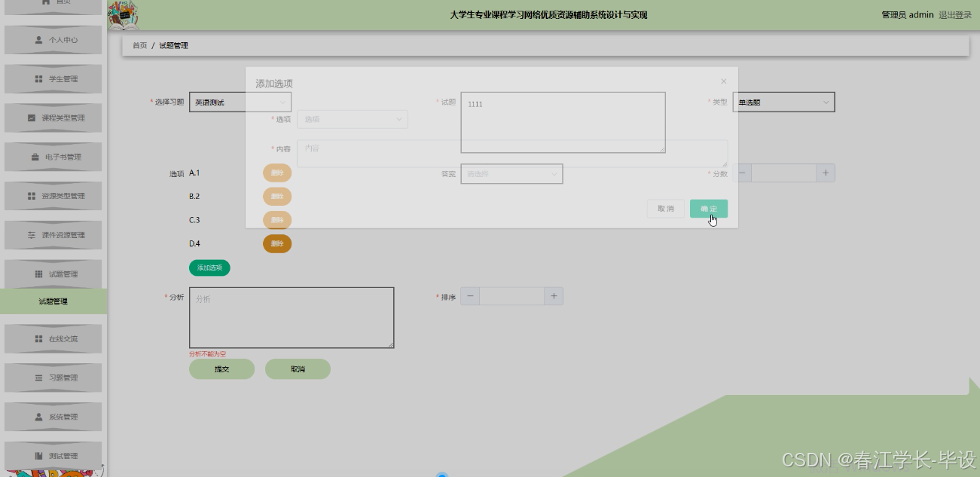Click the briefcase icon beside 电子书管理
Viewport: 980px width, 477px height.
(x=35, y=157)
